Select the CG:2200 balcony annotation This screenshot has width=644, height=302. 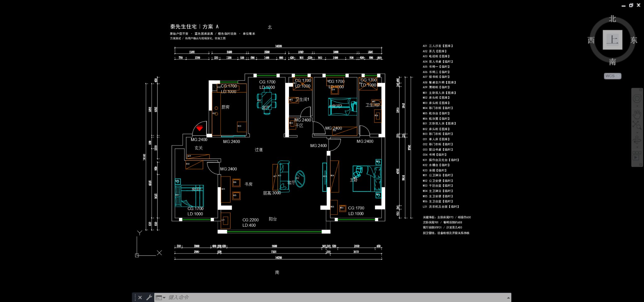tap(250, 220)
